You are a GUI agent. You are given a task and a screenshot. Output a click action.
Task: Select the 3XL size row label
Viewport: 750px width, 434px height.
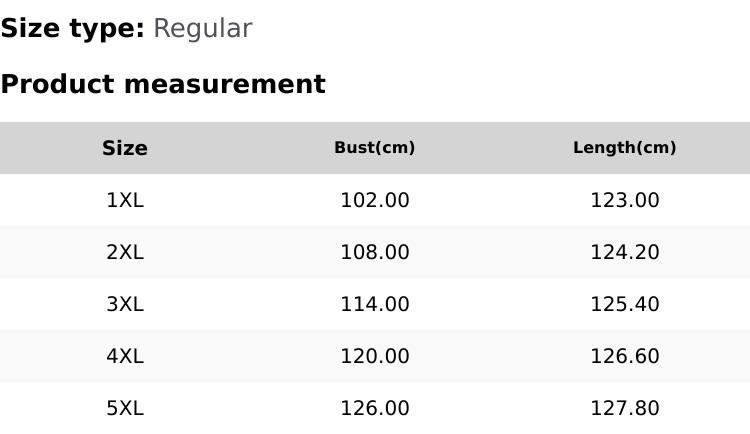125,304
